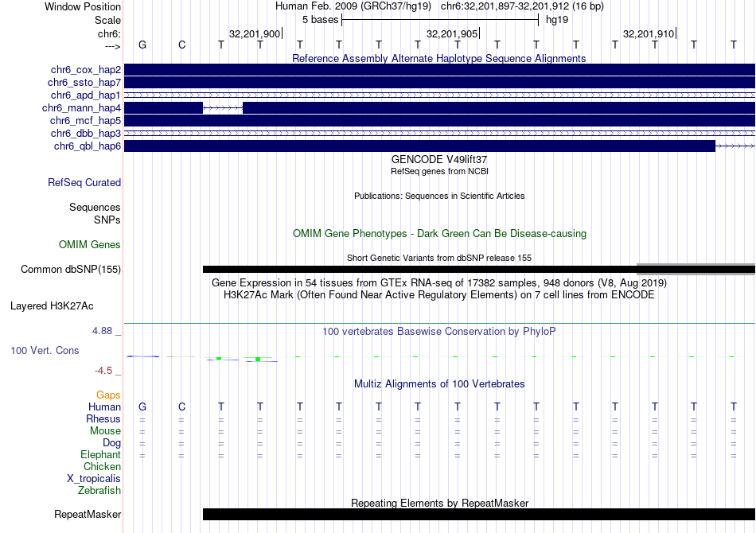
Task: Click the Mouse species label
Action: tap(105, 431)
